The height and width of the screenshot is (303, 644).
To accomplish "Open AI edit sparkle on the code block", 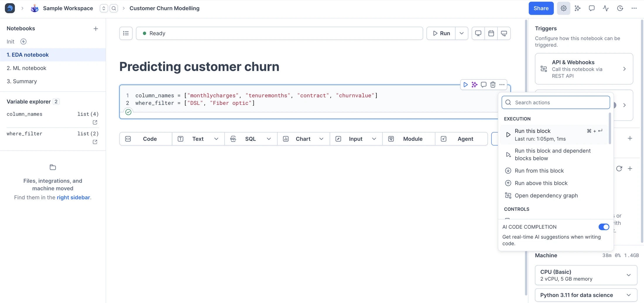I will pos(475,85).
